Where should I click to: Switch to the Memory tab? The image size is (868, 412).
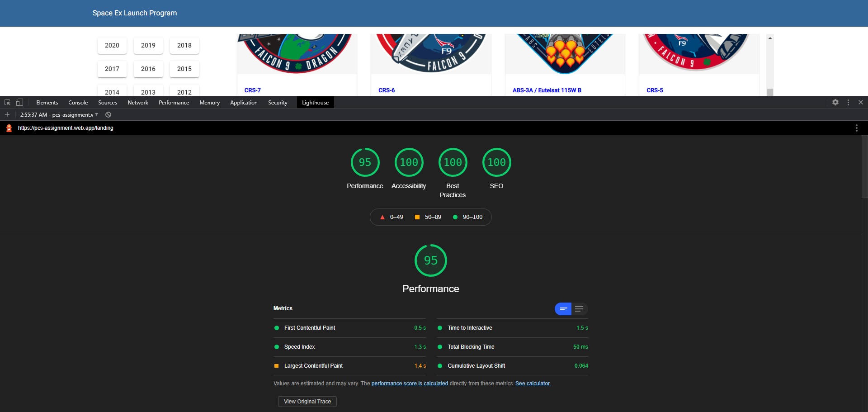pos(209,103)
